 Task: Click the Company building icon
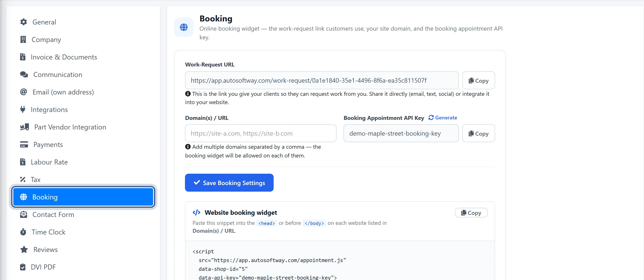coord(23,40)
